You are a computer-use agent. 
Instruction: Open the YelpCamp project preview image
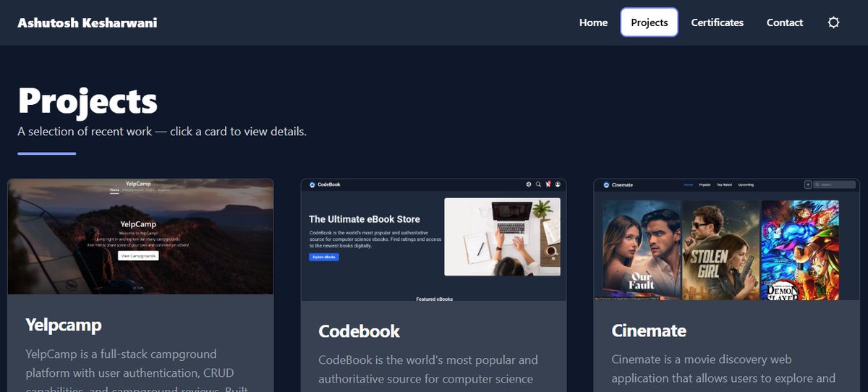pos(140,237)
